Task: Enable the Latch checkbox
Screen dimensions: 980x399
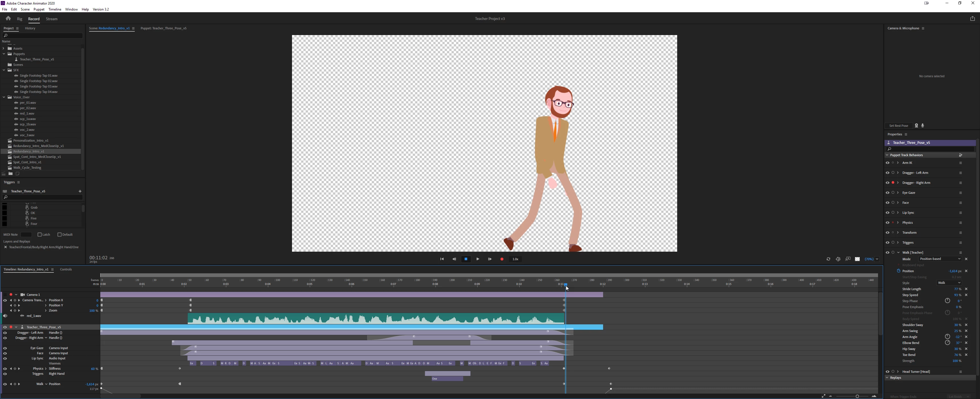Action: point(40,235)
